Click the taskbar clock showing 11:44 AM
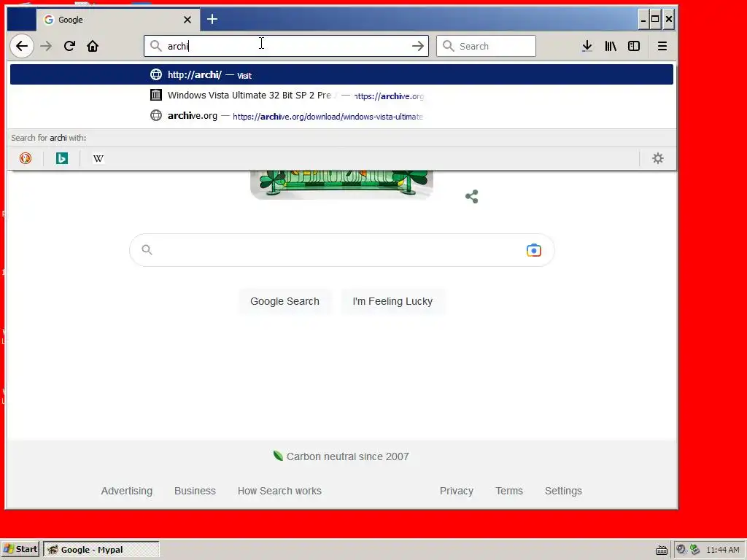Image resolution: width=747 pixels, height=560 pixels. (723, 550)
